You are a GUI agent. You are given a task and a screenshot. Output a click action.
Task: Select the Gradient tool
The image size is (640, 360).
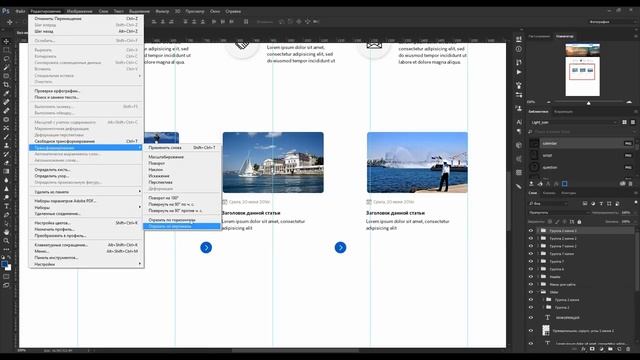6,171
